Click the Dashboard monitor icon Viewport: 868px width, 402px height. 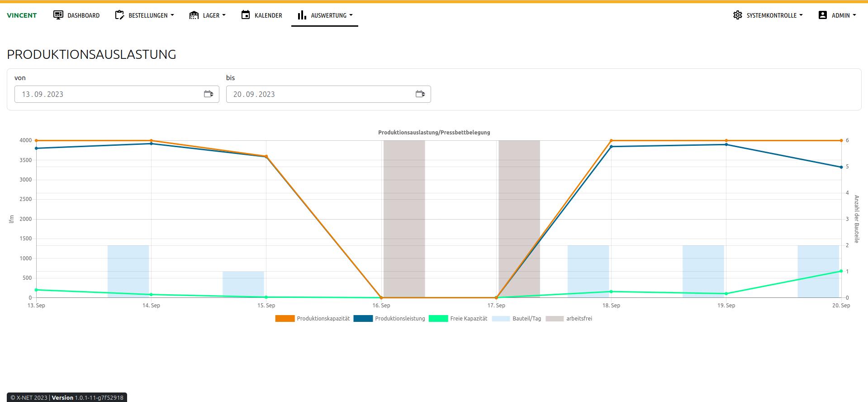58,15
